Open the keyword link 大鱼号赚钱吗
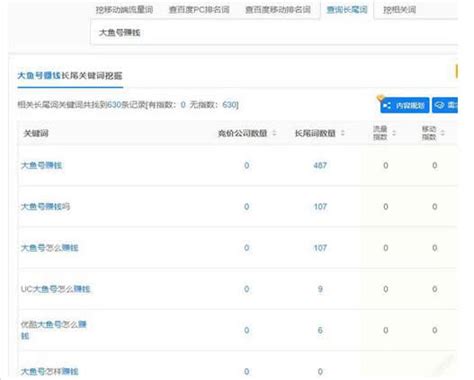 point(45,207)
